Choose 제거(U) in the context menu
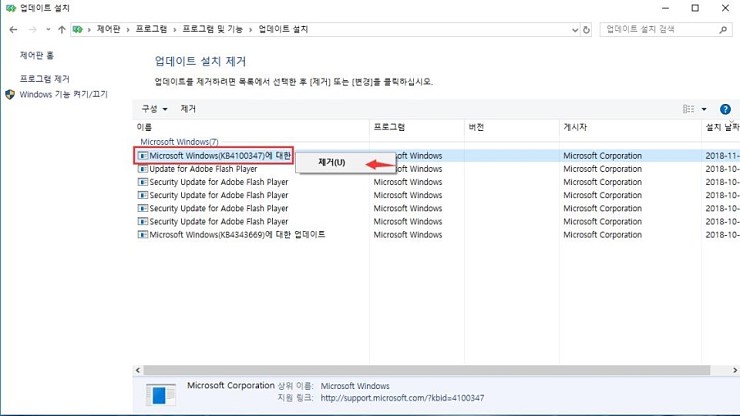The width and height of the screenshot is (740, 416). (332, 162)
